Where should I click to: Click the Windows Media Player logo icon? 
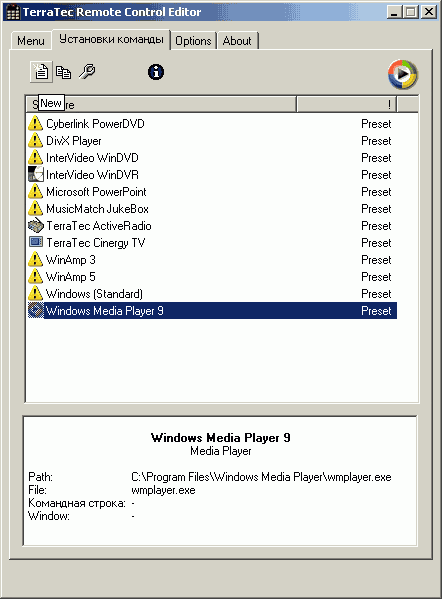(403, 74)
